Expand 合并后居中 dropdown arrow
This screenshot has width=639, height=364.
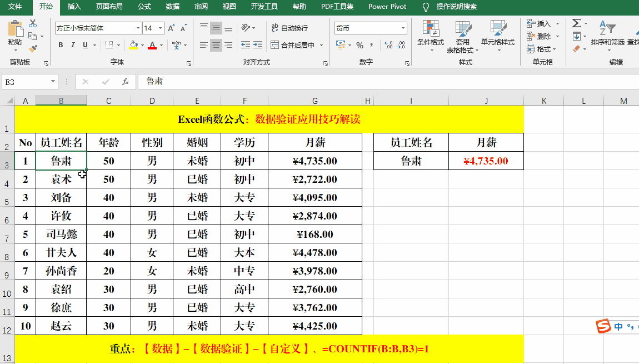322,45
